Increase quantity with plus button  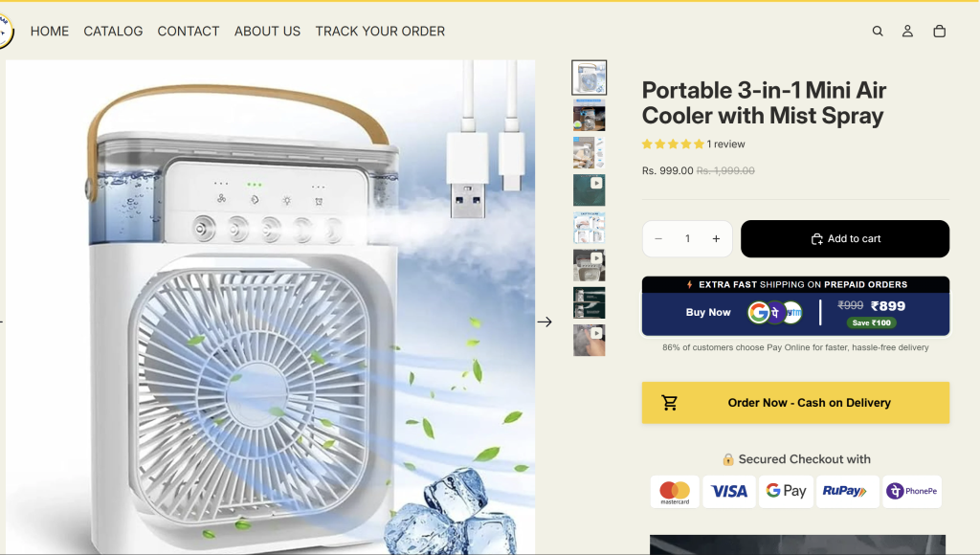[x=716, y=239]
